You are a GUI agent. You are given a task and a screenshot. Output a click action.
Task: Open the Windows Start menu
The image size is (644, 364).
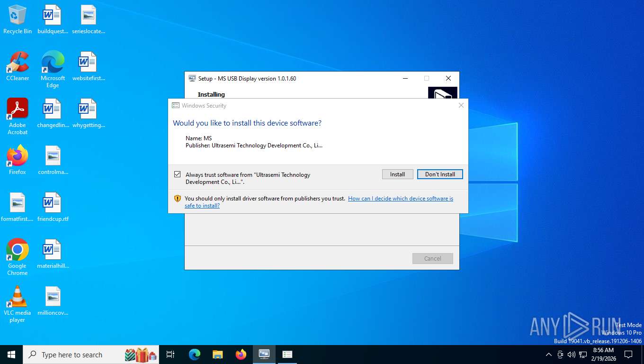pos(11,355)
